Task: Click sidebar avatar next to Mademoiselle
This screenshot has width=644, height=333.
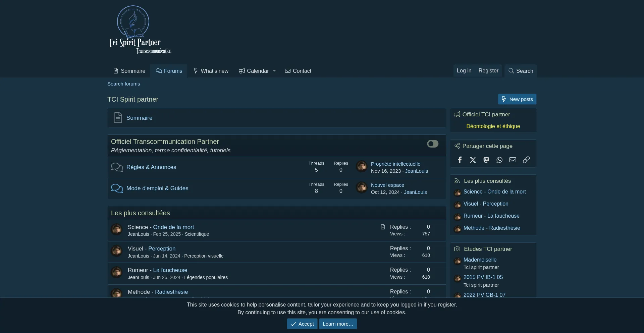Action: click(x=458, y=261)
